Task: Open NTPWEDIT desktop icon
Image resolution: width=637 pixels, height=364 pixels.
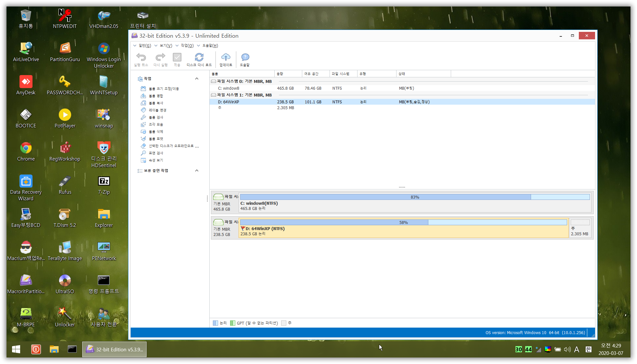Action: pos(65,19)
